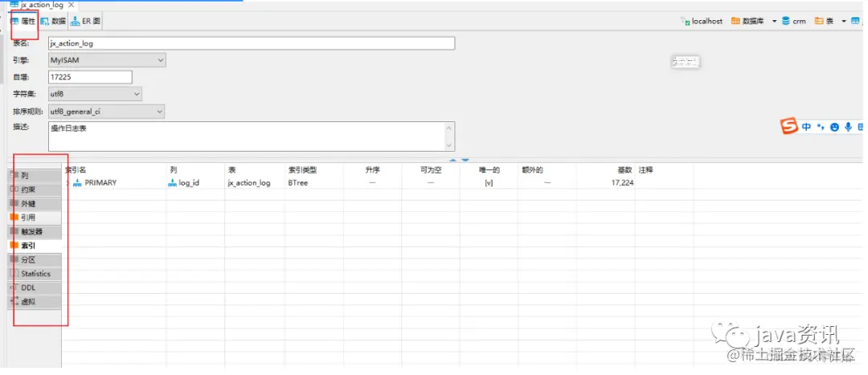Click the PRIMARY index icon
The image size is (868, 375).
(77, 182)
